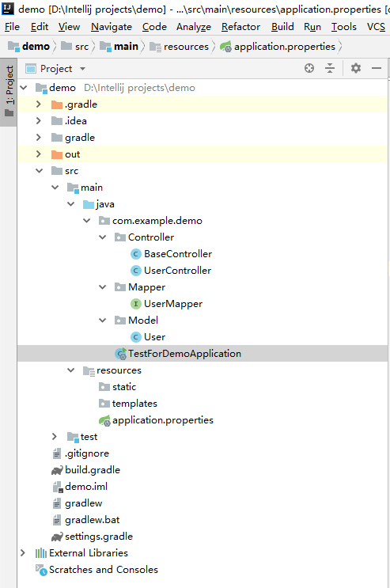The width and height of the screenshot is (390, 588).
Task: Select the TestForDemoApplication row
Action: coord(203,354)
